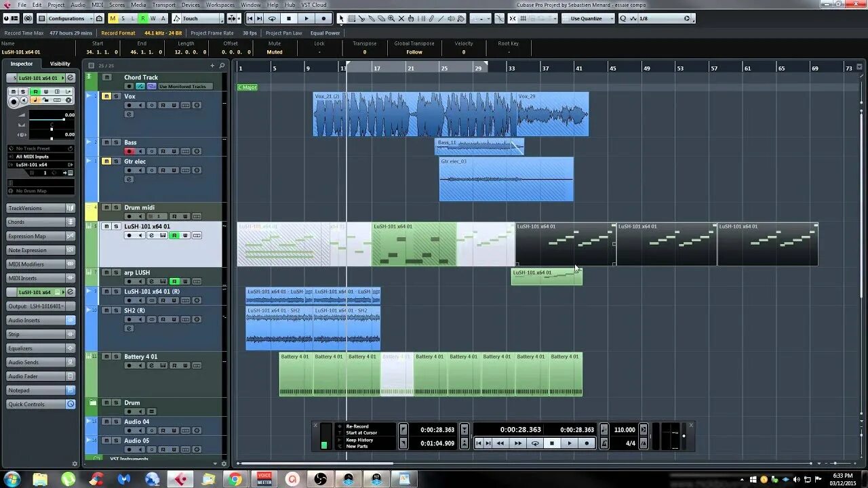This screenshot has width=868, height=488.
Task: Select the Mute X tool
Action: (401, 18)
